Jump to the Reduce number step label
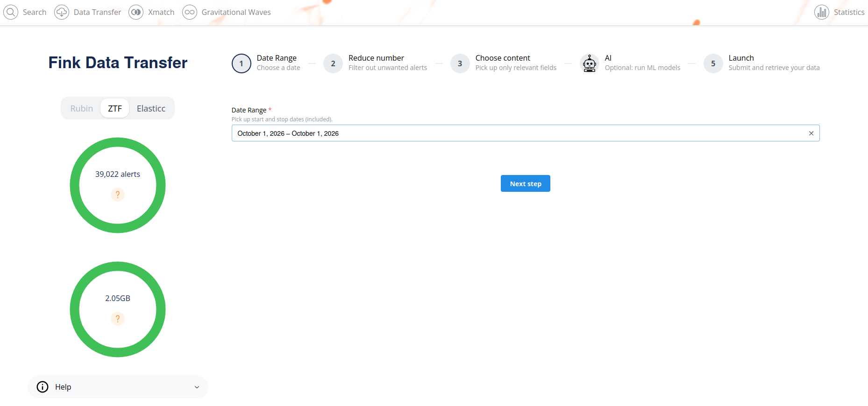868x406 pixels. click(376, 58)
